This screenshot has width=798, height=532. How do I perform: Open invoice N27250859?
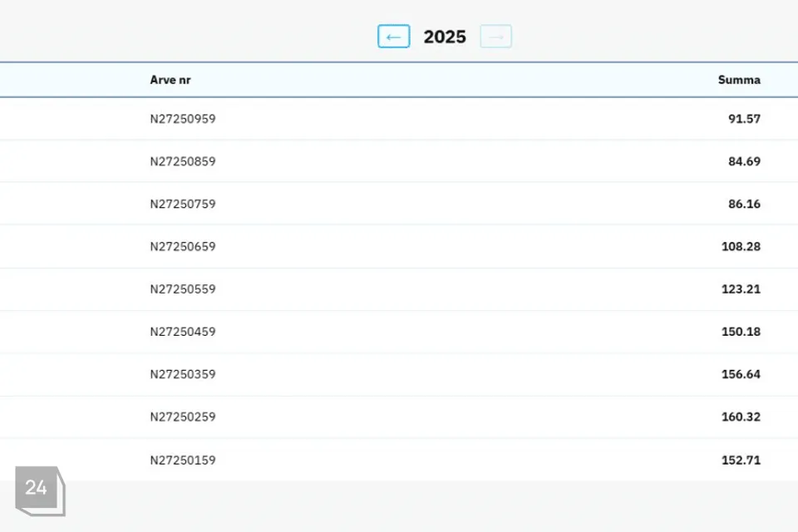[183, 161]
